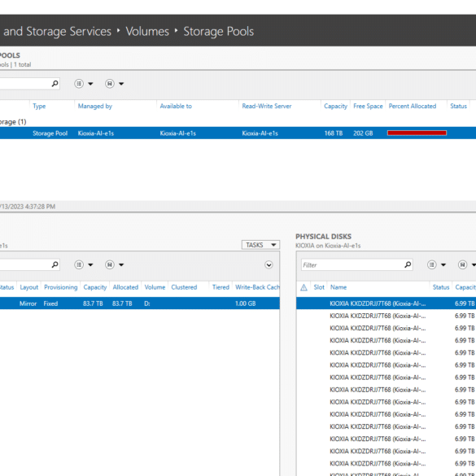The width and height of the screenshot is (476, 476).
Task: Click search magnifier in virtual disks filter
Action: point(55,264)
